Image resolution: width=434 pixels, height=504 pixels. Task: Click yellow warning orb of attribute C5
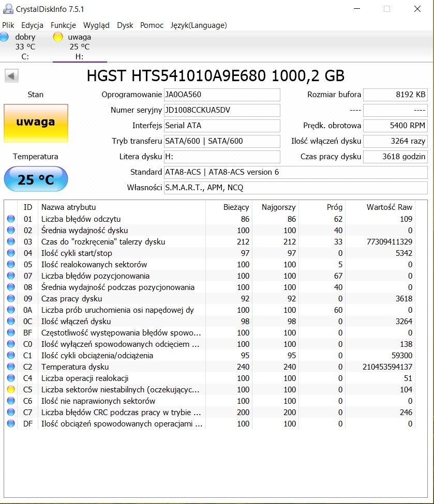(x=11, y=390)
